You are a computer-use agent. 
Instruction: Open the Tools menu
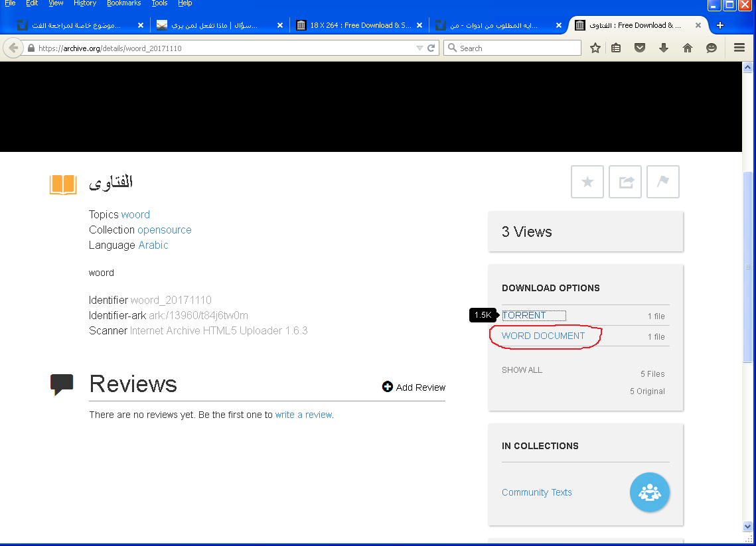(x=159, y=3)
